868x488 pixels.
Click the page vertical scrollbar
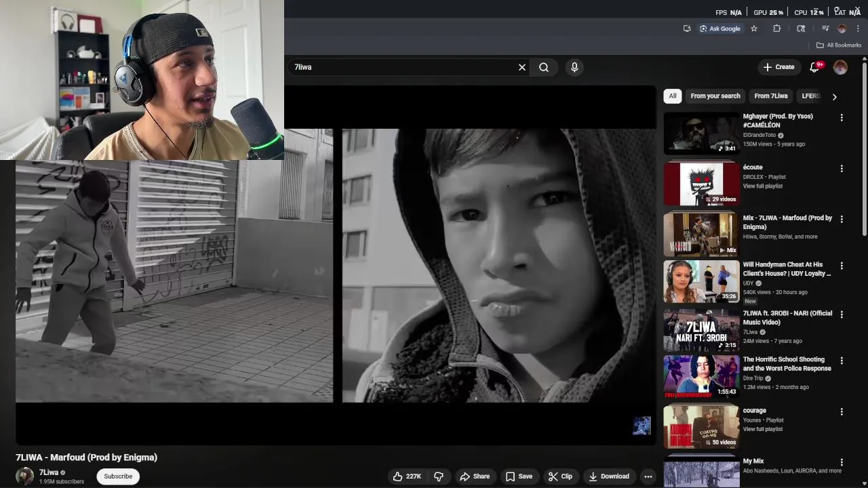tap(864, 149)
